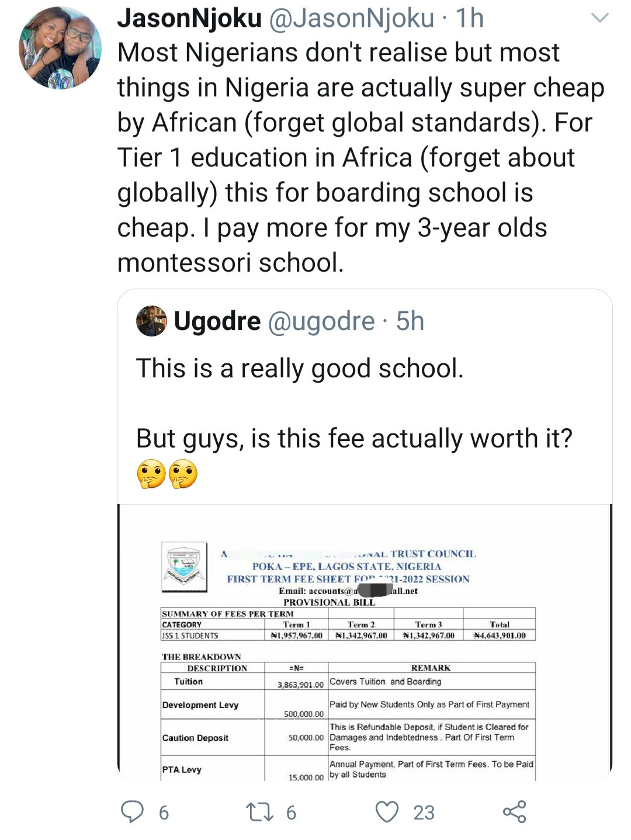The image size is (631, 840).
Task: Click the 1h timestamp on the tweet
Action: tap(469, 18)
